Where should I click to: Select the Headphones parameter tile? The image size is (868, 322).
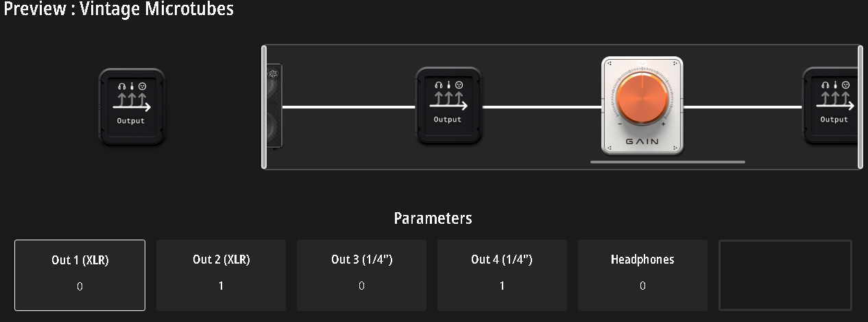[642, 275]
